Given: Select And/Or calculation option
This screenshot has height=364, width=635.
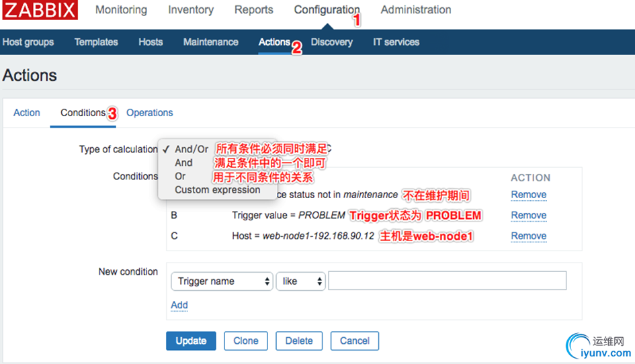Looking at the screenshot, I should [191, 149].
